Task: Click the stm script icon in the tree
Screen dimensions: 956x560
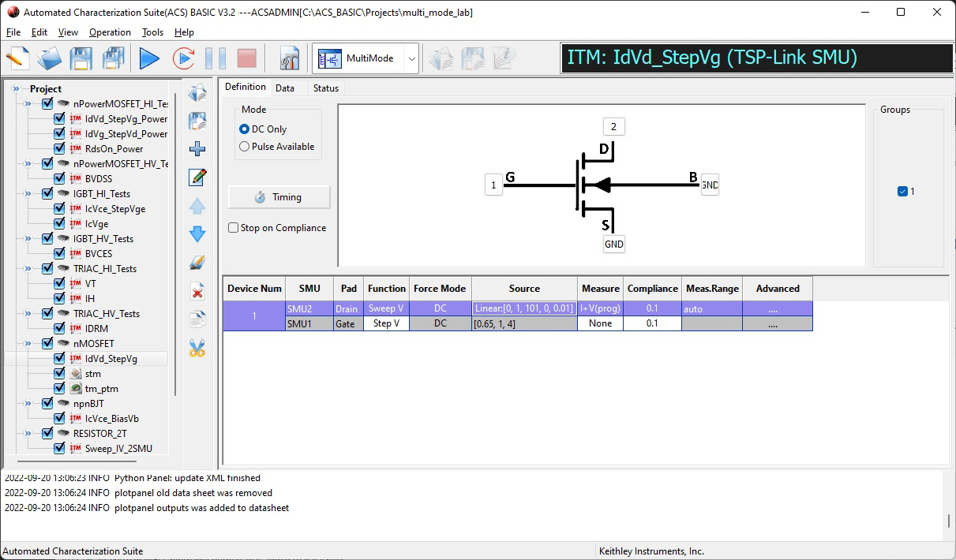Action: click(76, 374)
